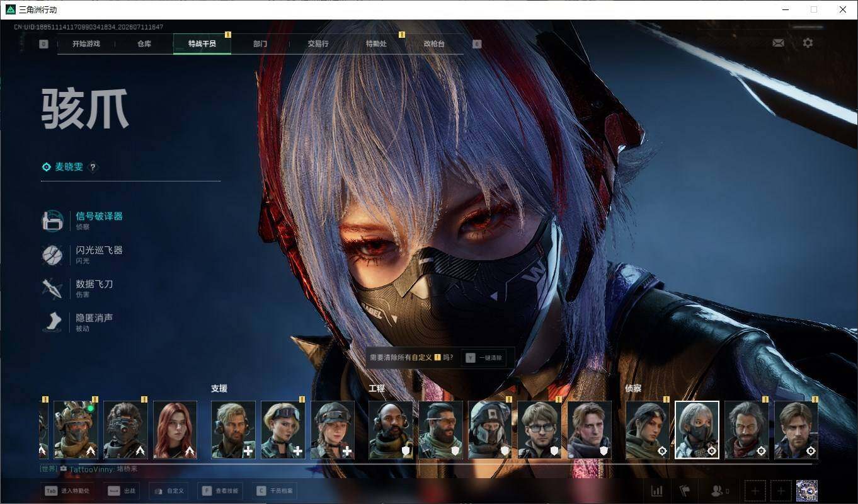Image resolution: width=858 pixels, height=504 pixels.
Task: Click the 三角洲行动 app icon in the title bar
Action: pyautogui.click(x=10, y=9)
